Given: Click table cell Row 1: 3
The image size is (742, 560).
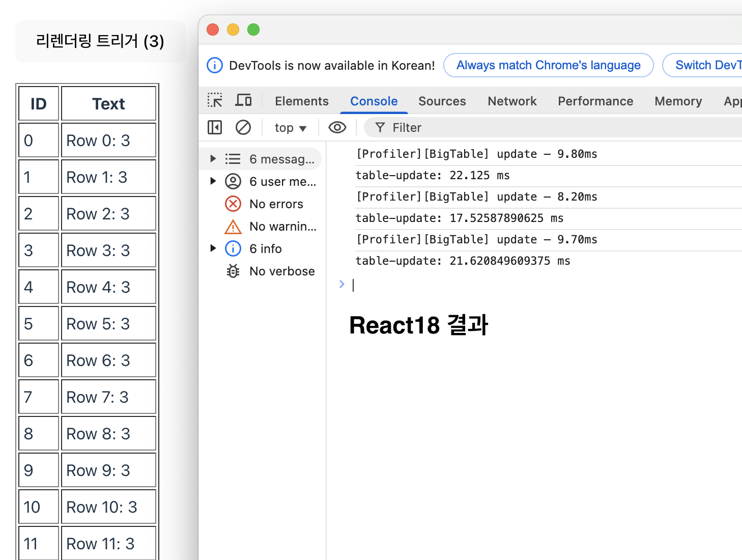Looking at the screenshot, I should pyautogui.click(x=108, y=177).
